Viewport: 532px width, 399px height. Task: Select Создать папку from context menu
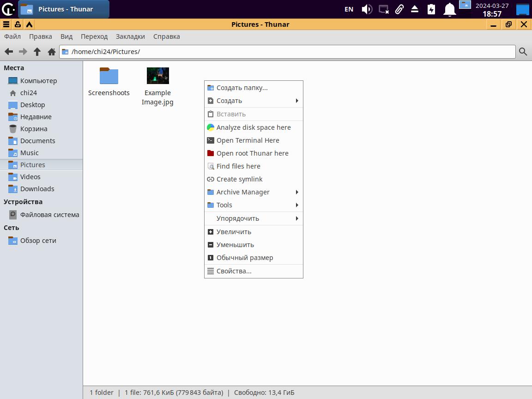[x=242, y=88]
